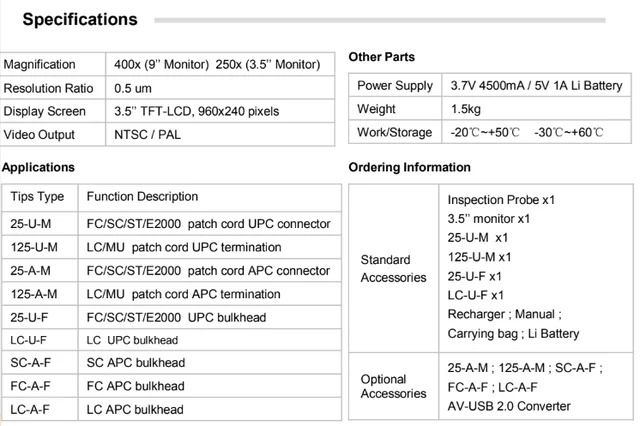640x426 pixels.
Task: Select the 25-U-F UPC bulkhead description
Action: (176, 317)
